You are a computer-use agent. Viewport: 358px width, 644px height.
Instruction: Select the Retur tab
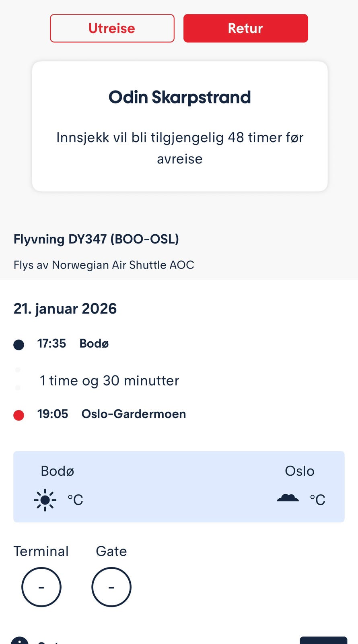pos(245,28)
